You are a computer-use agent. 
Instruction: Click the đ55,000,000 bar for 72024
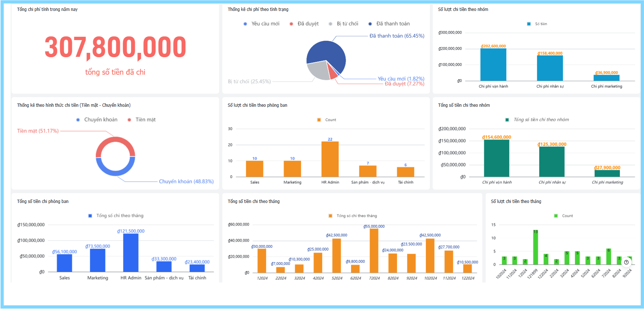coord(374,251)
